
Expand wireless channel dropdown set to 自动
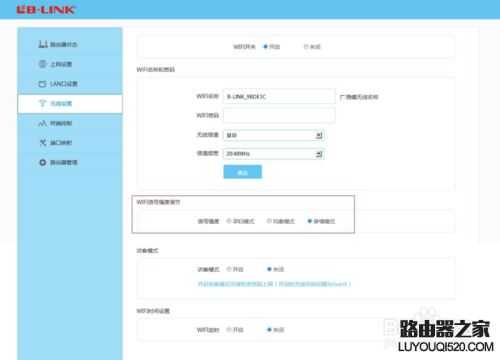point(273,135)
